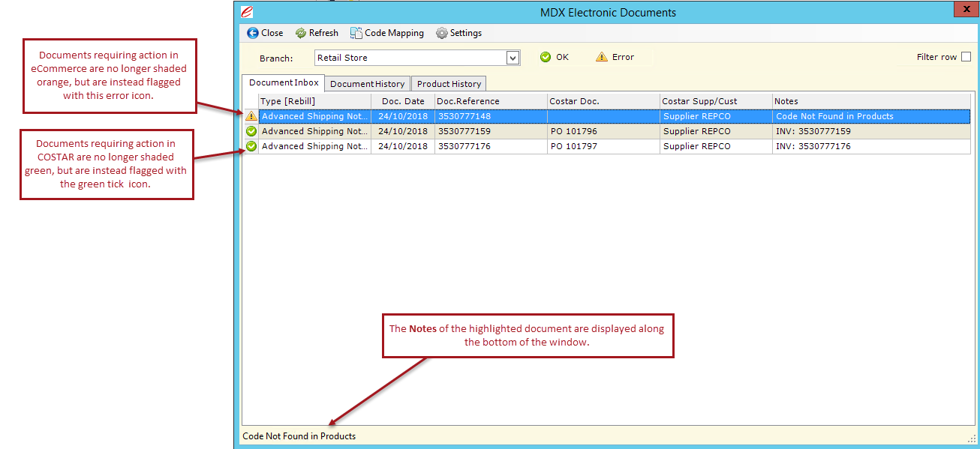The image size is (980, 449).
Task: Click the Close toolbar label
Action: click(272, 33)
